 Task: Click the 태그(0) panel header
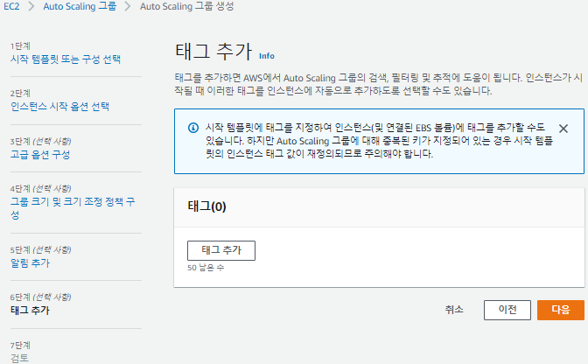206,206
